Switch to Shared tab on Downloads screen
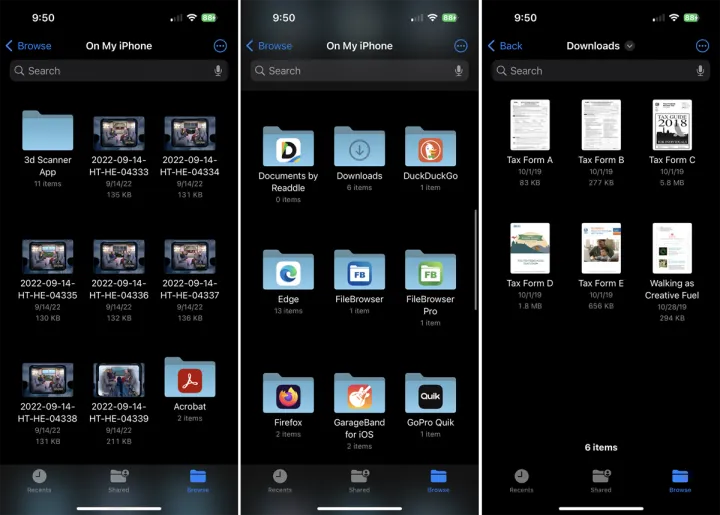Viewport: 720px width, 515px height. [x=600, y=479]
